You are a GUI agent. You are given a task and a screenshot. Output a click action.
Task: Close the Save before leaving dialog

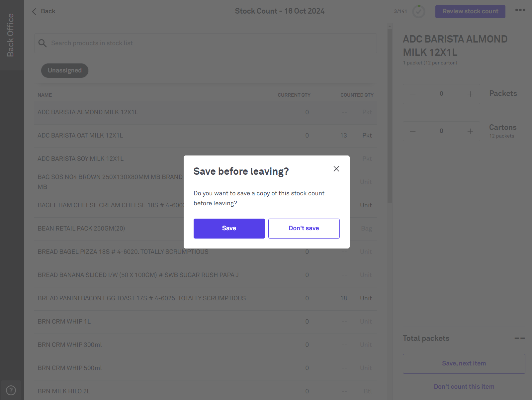click(336, 169)
